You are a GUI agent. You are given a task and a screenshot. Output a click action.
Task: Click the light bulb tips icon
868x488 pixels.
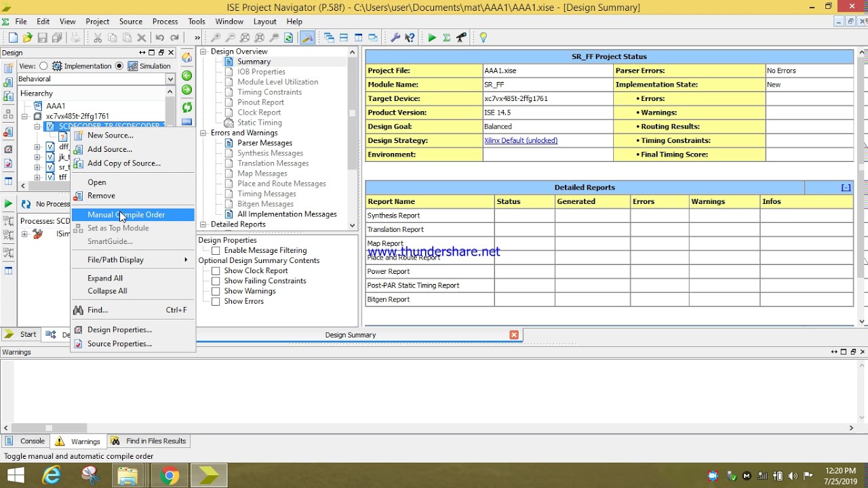(x=484, y=38)
